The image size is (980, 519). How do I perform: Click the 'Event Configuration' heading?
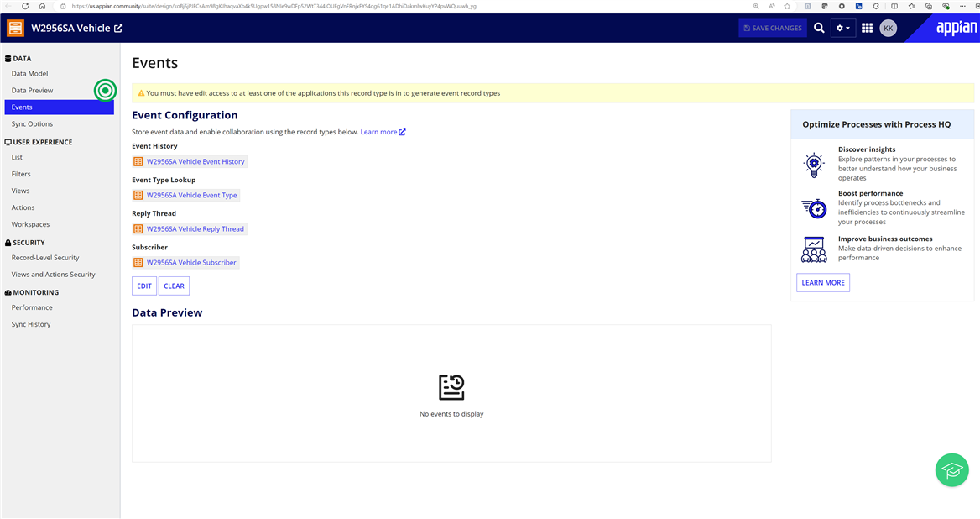click(x=185, y=115)
